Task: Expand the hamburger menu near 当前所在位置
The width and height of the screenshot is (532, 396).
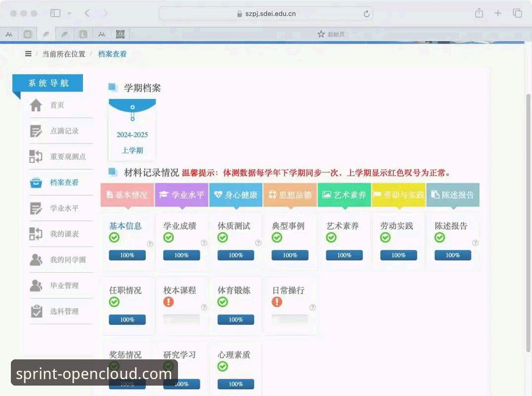Action: click(x=28, y=53)
